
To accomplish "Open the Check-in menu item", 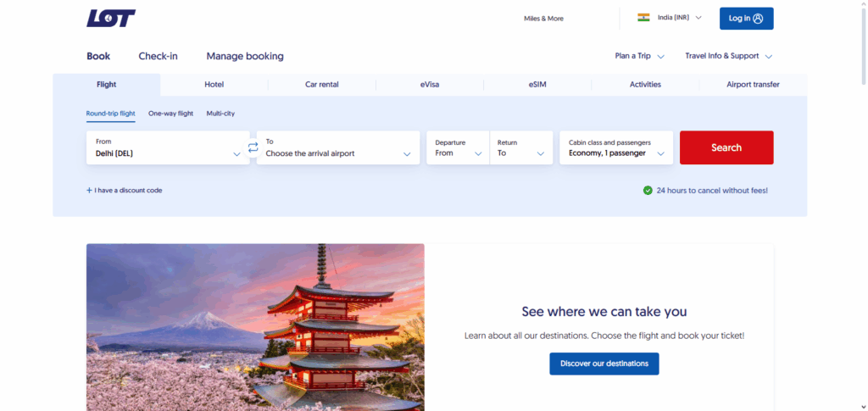I will coord(158,56).
